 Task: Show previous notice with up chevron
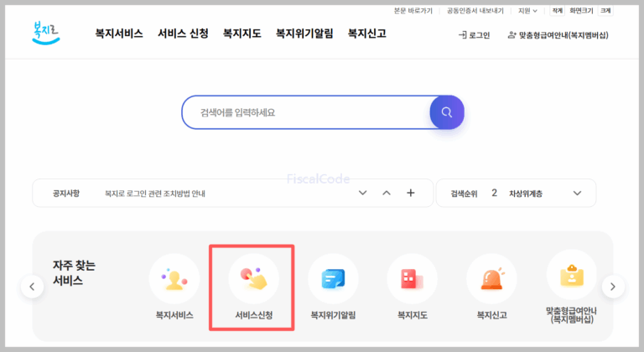tap(387, 193)
